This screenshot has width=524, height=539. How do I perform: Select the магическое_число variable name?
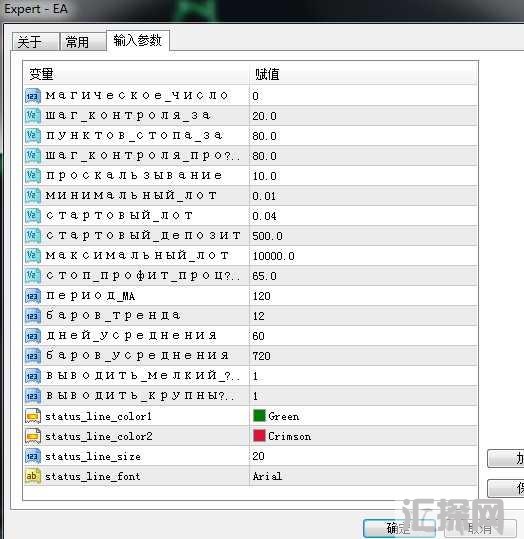pos(137,96)
